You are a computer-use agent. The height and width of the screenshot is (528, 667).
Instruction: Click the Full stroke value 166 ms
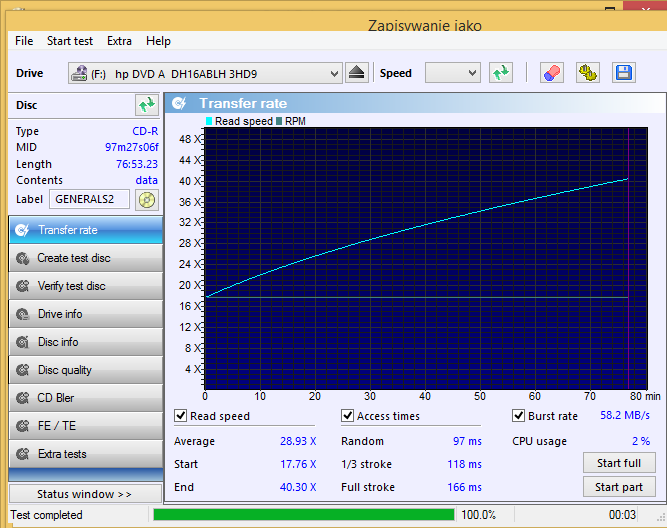(x=465, y=487)
